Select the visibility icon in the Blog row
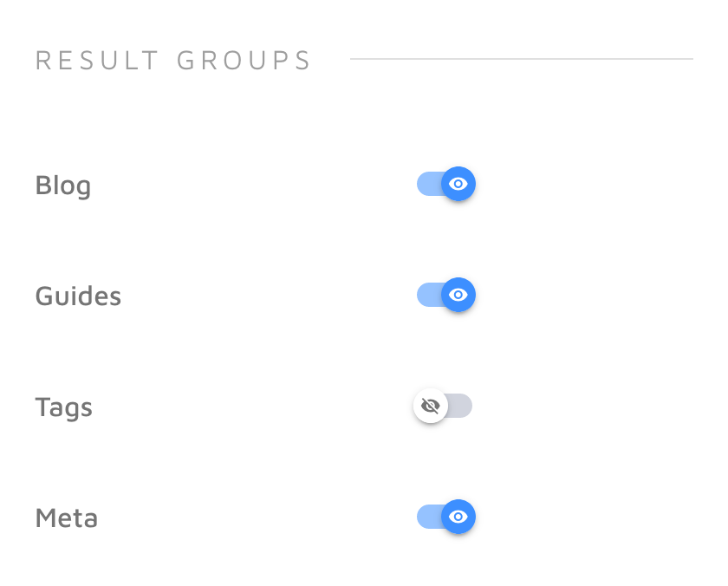This screenshot has height=586, width=728. (458, 184)
